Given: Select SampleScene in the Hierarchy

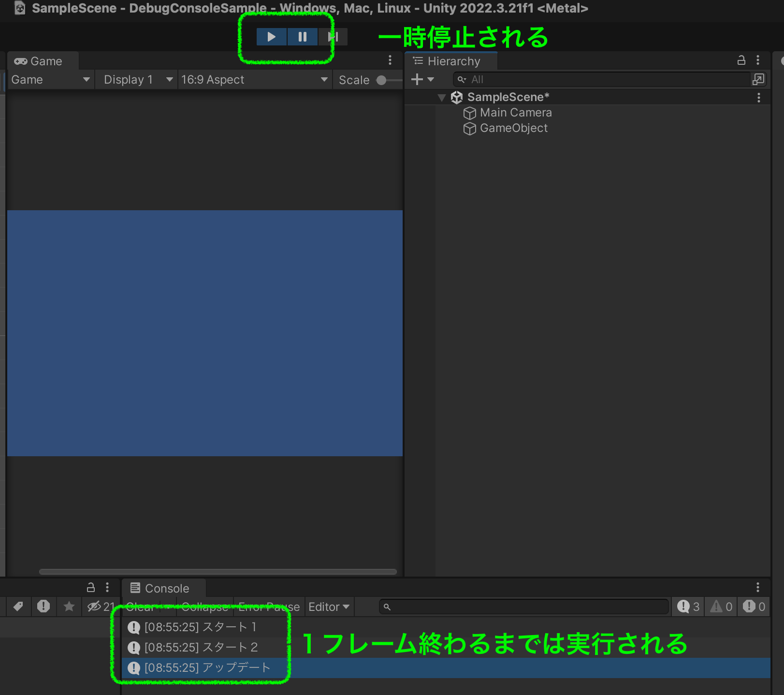Looking at the screenshot, I should tap(508, 97).
